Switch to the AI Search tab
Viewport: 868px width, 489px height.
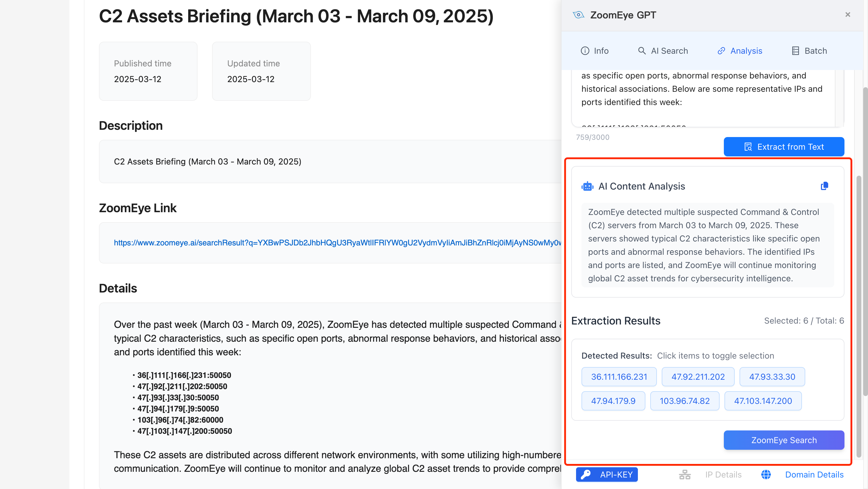click(663, 51)
